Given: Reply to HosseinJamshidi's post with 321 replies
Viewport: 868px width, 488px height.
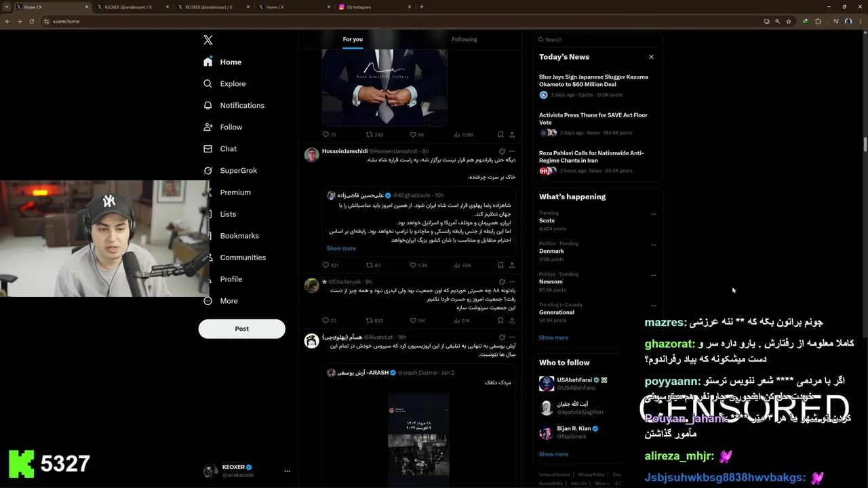Looking at the screenshot, I should (330, 265).
